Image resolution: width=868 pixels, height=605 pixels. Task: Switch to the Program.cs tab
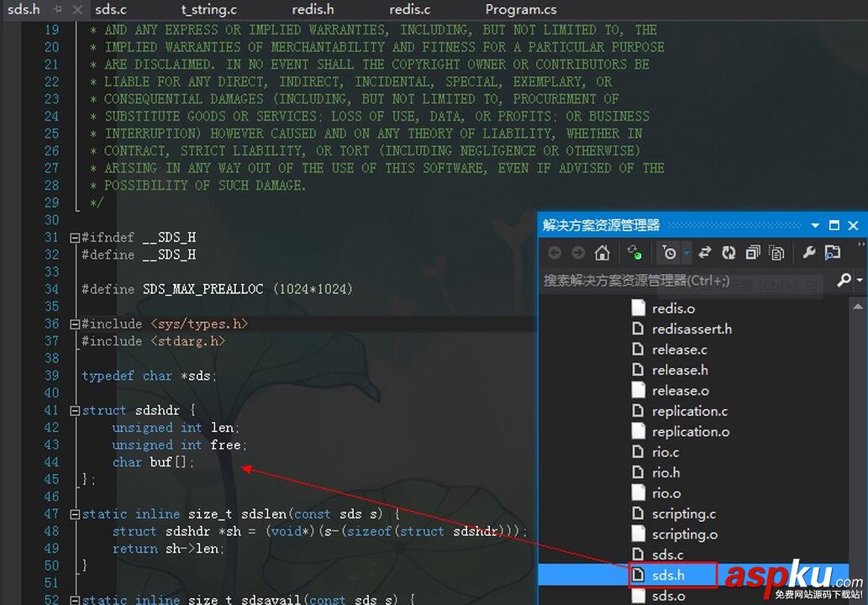click(x=521, y=9)
